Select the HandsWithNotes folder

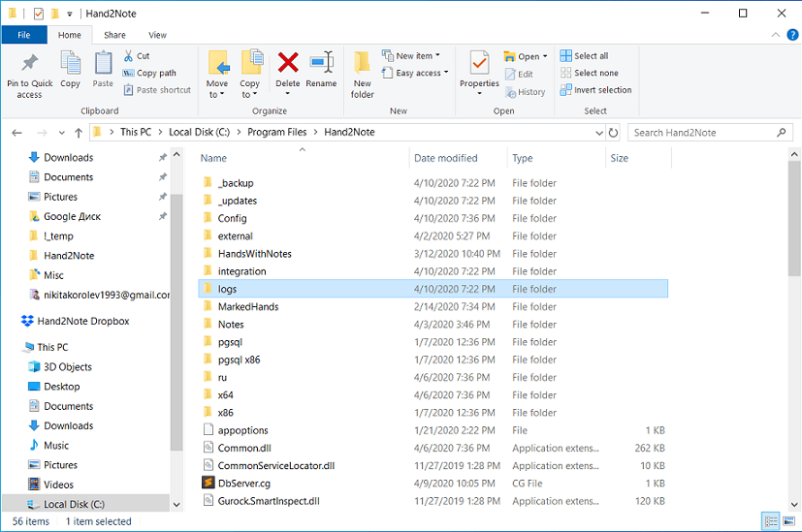coord(255,254)
